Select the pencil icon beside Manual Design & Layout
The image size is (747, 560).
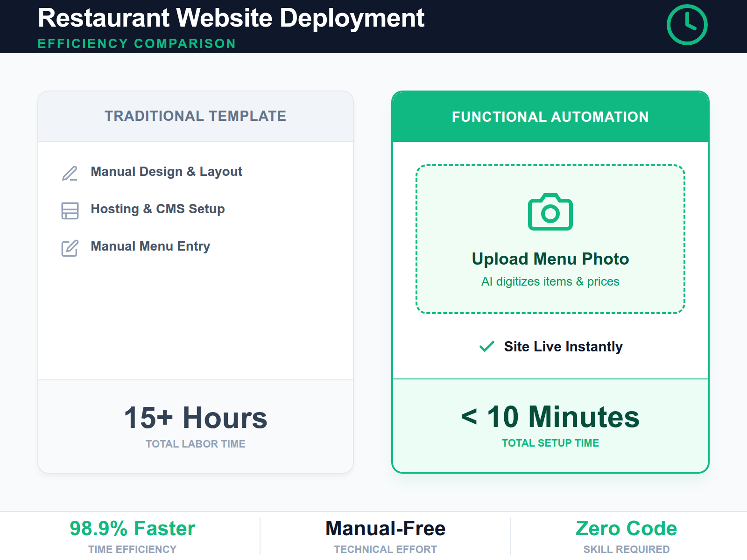pos(69,174)
